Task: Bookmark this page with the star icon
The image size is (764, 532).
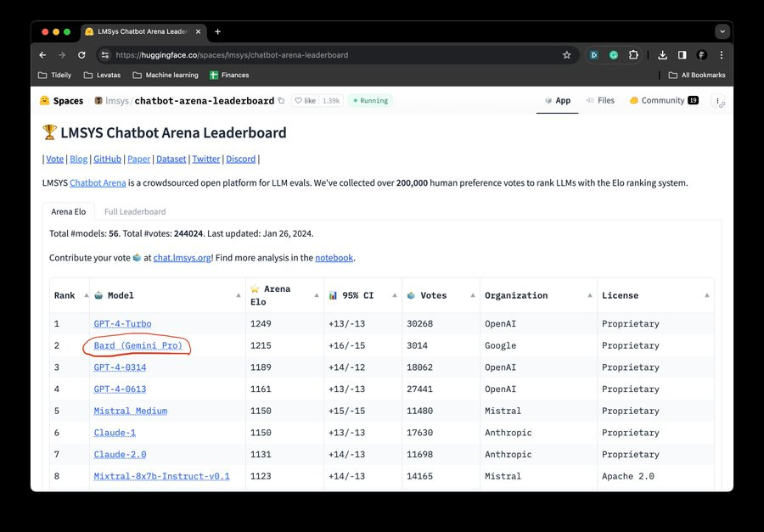Action: [x=567, y=55]
